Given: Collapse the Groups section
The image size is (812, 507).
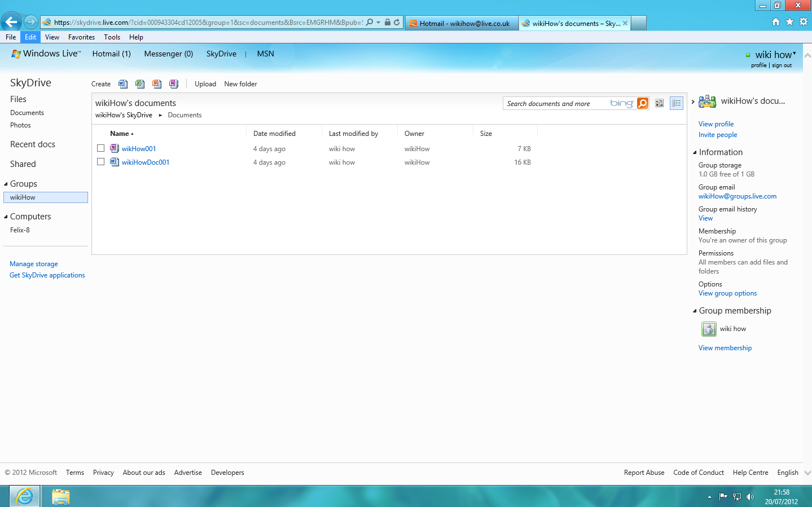Looking at the screenshot, I should click(x=6, y=184).
